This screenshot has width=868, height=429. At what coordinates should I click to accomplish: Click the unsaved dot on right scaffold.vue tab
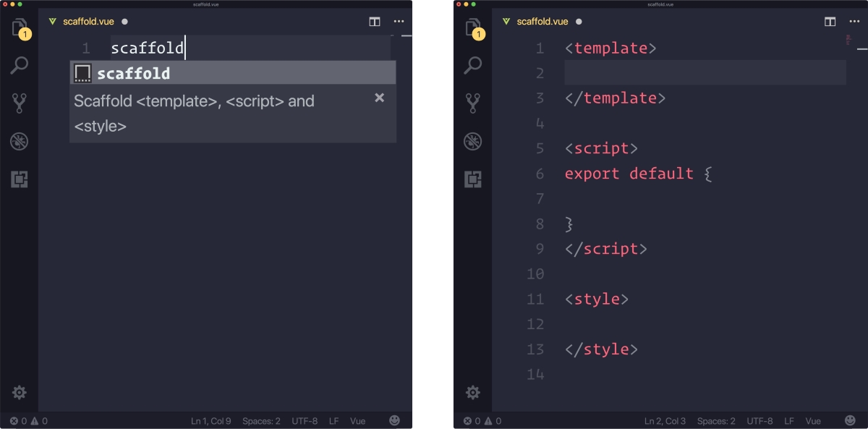point(579,22)
